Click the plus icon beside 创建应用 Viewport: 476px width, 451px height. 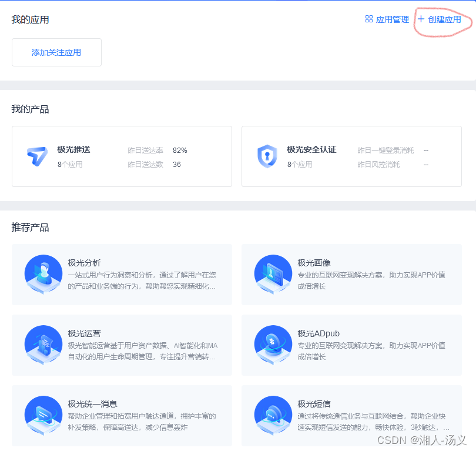click(x=421, y=19)
